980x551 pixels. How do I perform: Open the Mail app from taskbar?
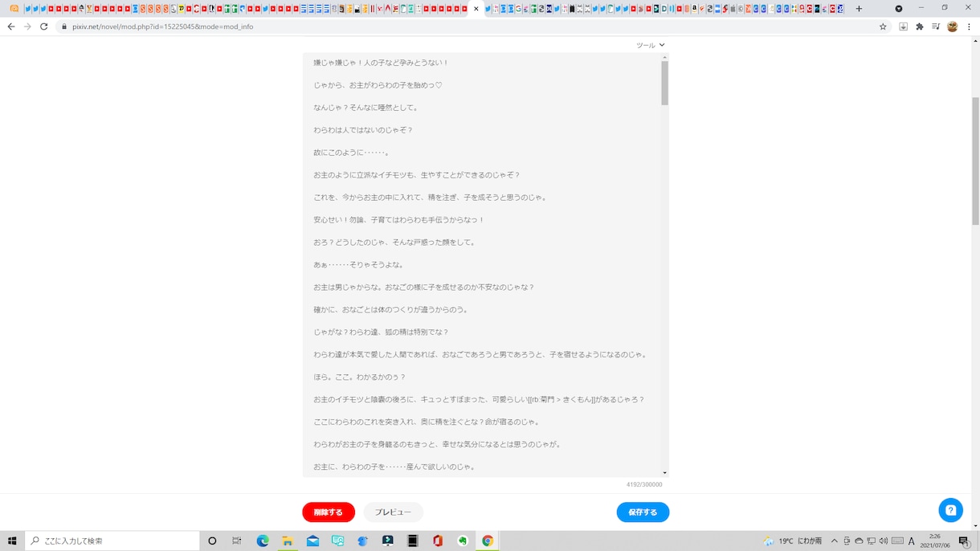click(x=312, y=541)
